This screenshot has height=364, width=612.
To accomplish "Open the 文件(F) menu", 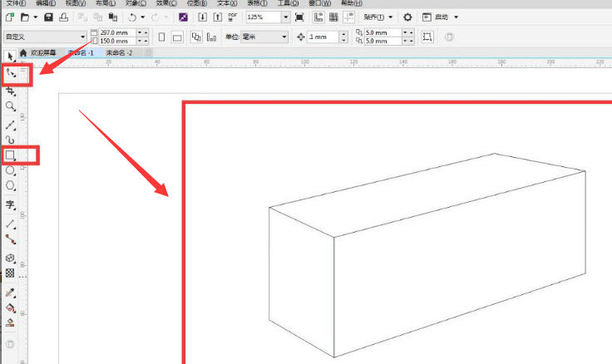I will [16, 3].
